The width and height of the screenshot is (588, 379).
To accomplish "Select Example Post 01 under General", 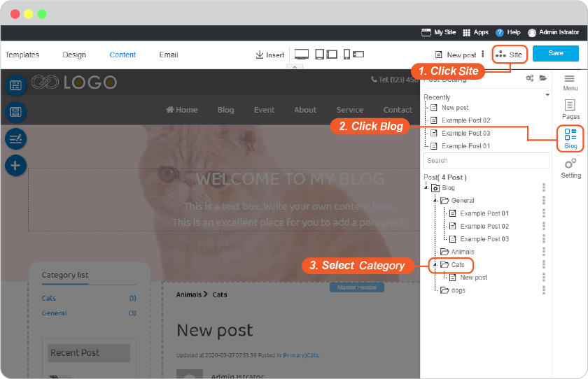I will [x=484, y=213].
